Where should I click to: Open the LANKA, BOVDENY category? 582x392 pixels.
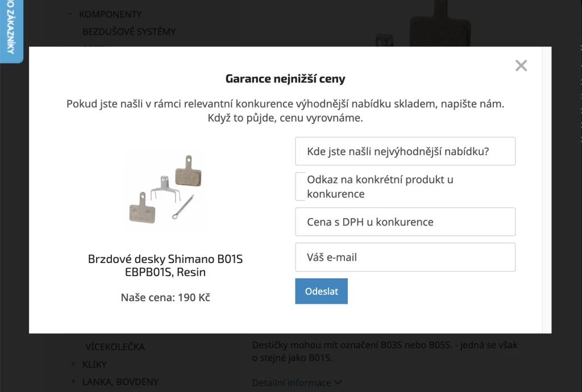point(120,382)
